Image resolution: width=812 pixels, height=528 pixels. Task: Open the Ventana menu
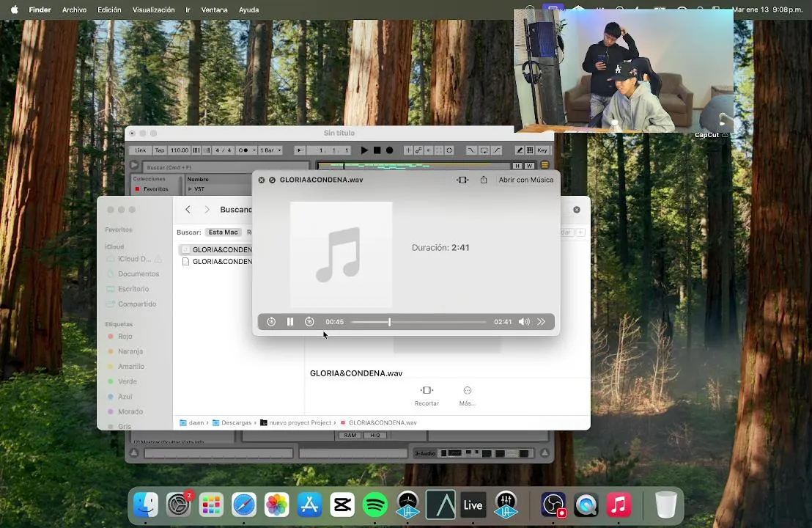pos(214,10)
